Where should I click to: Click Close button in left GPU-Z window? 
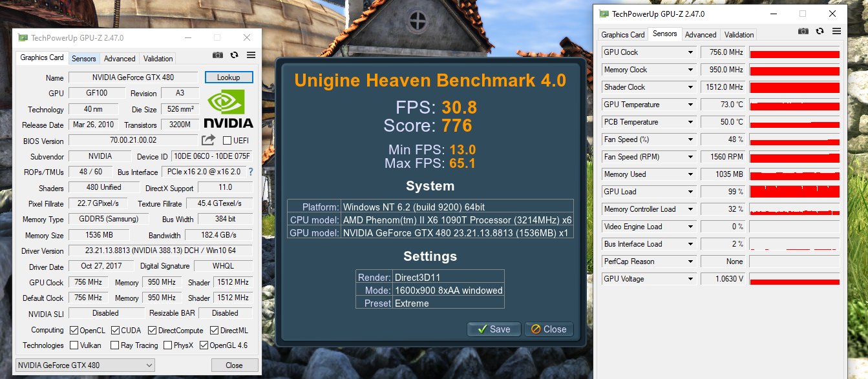(234, 365)
